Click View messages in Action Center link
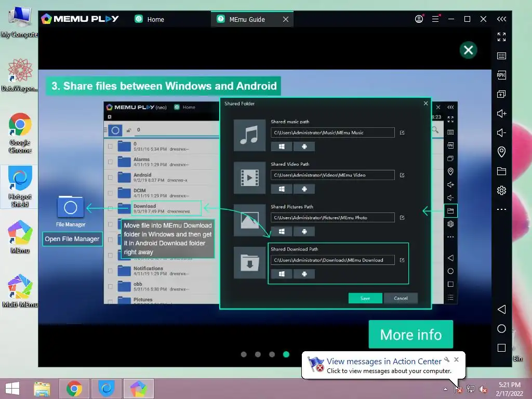 pyautogui.click(x=384, y=362)
